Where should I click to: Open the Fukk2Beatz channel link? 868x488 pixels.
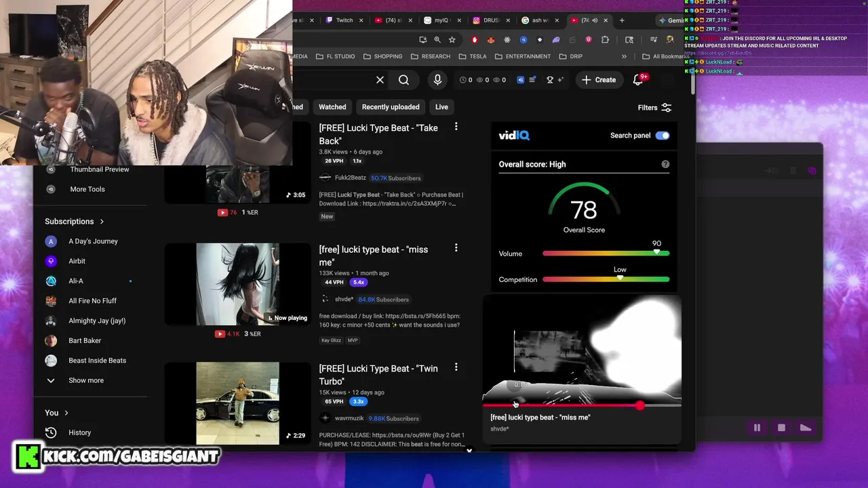350,178
